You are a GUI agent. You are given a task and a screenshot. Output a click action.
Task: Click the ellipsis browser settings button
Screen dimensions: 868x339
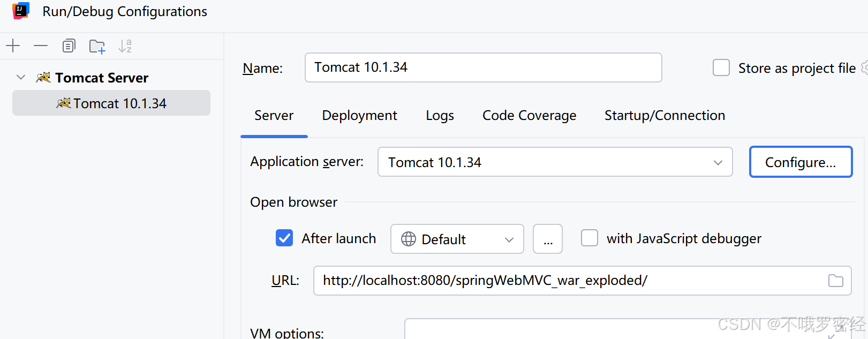coord(548,239)
